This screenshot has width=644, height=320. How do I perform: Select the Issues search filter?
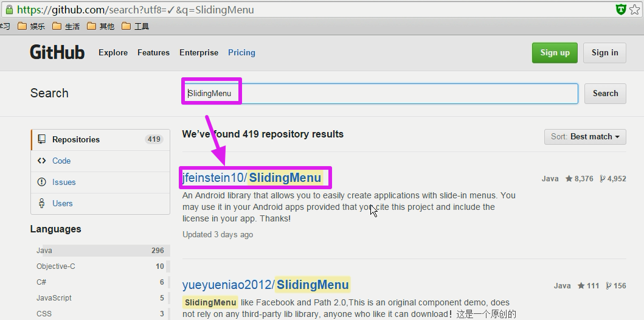[100, 183]
